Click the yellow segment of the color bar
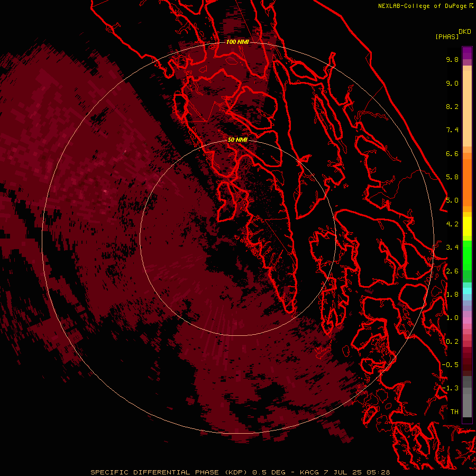Screen dimensions: 476x476 [467, 226]
